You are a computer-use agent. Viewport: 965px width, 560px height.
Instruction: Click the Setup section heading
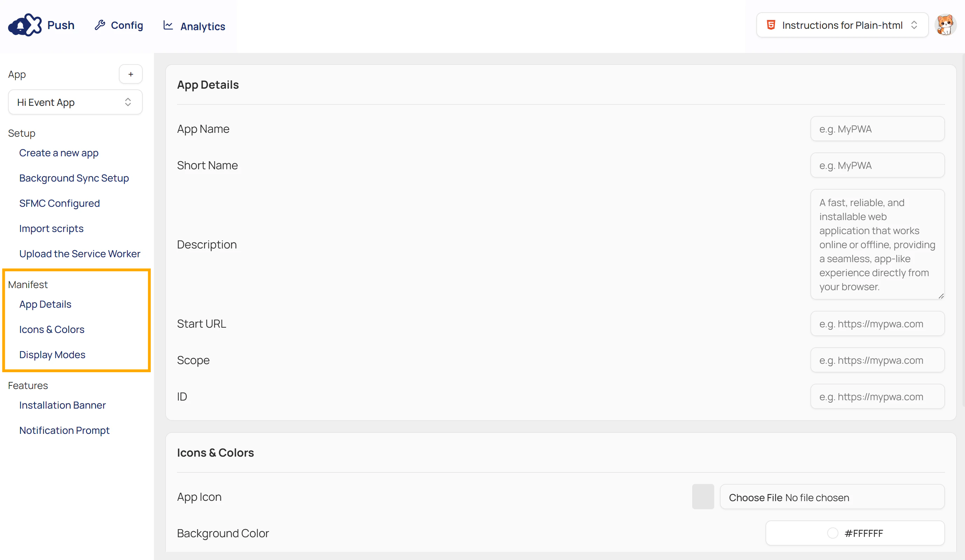tap(22, 133)
